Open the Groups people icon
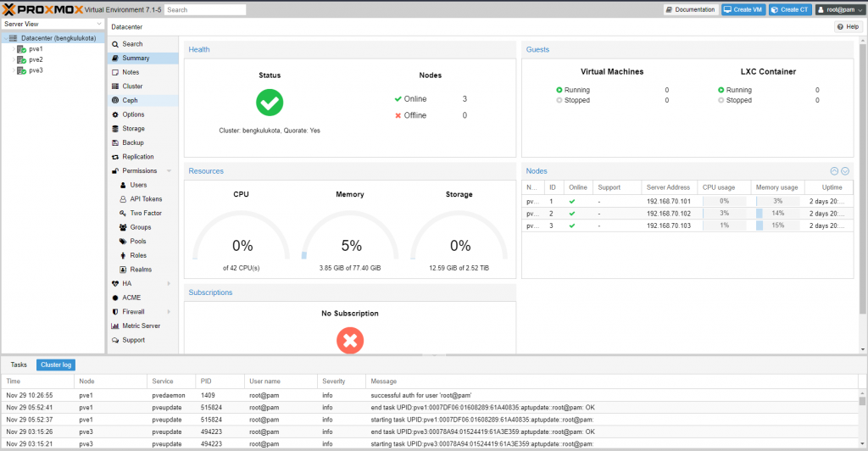The width and height of the screenshot is (868, 451). [x=123, y=227]
